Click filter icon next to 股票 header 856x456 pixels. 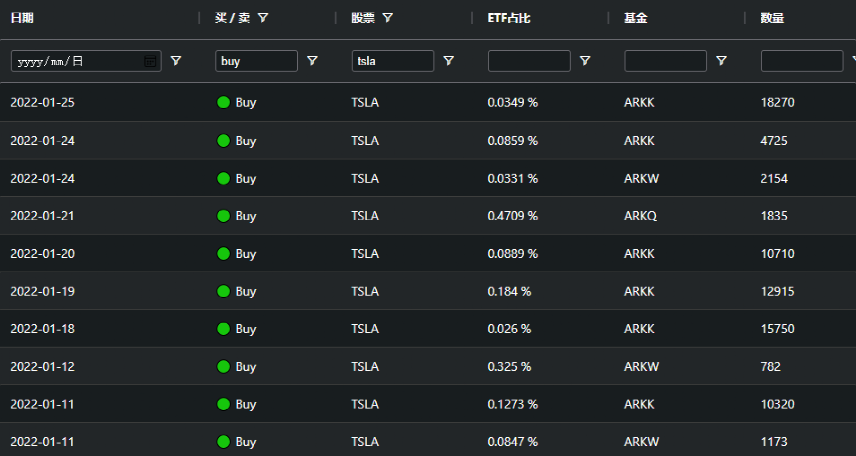coord(388,18)
